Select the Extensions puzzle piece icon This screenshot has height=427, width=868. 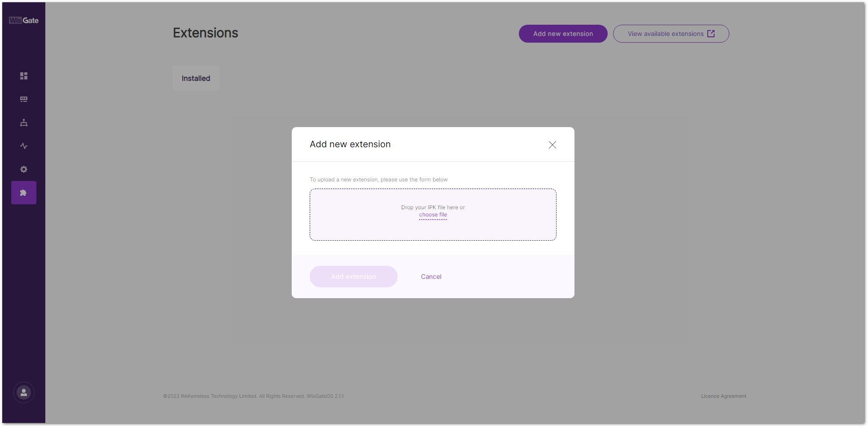pos(24,193)
